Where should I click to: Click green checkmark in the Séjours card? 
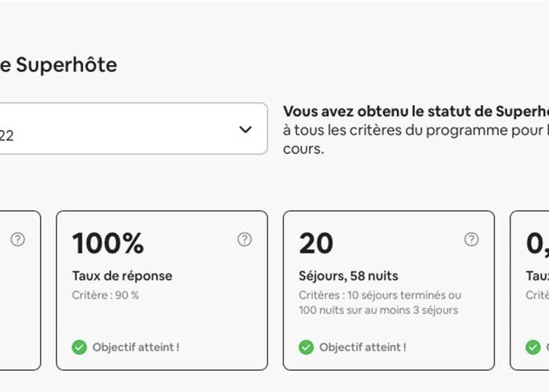(306, 347)
